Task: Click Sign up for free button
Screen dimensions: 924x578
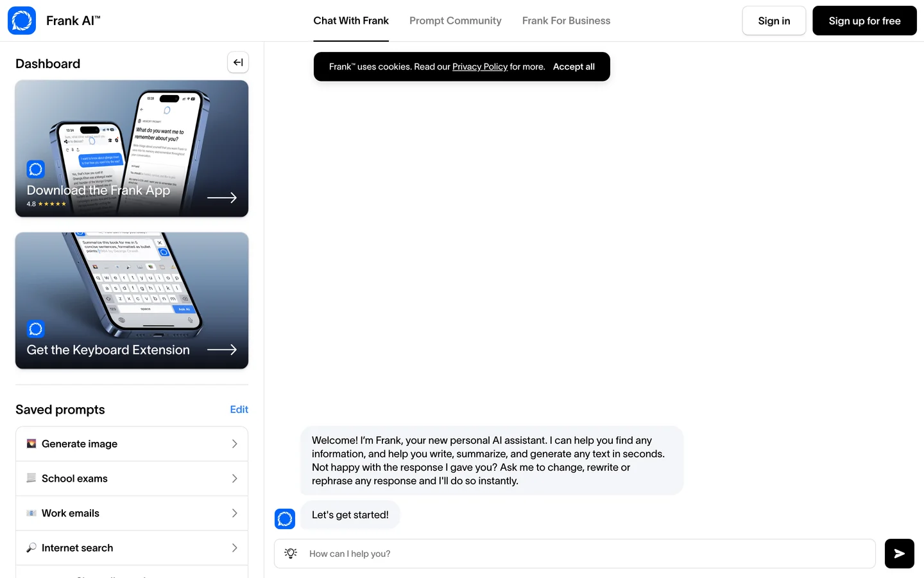Action: point(864,21)
